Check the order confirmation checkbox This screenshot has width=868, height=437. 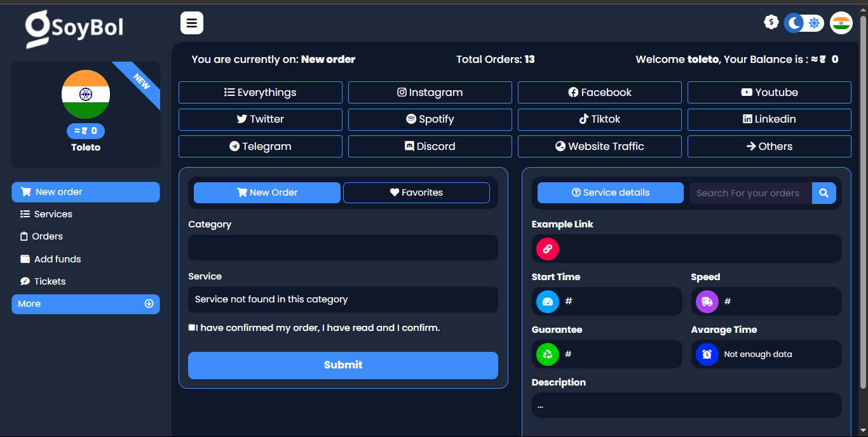192,328
